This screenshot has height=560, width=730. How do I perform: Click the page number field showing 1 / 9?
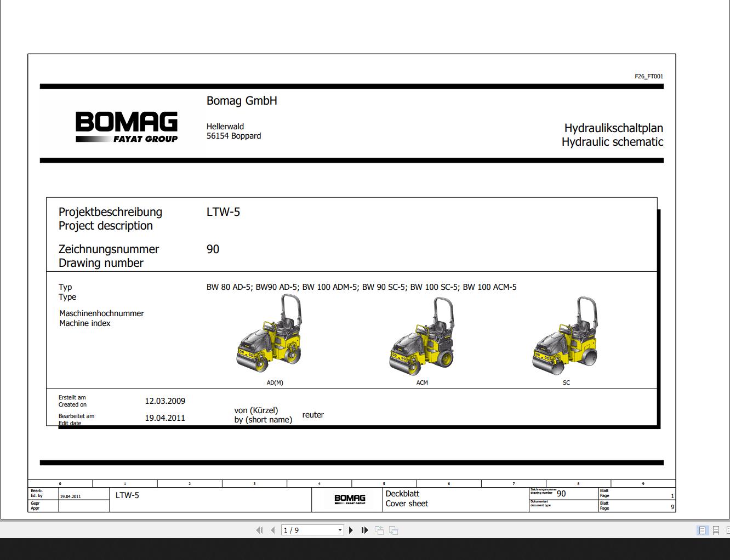(x=309, y=530)
